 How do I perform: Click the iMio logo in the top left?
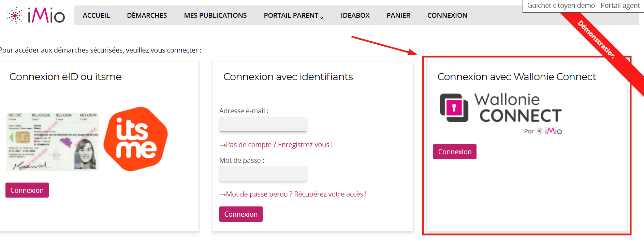[x=35, y=15]
